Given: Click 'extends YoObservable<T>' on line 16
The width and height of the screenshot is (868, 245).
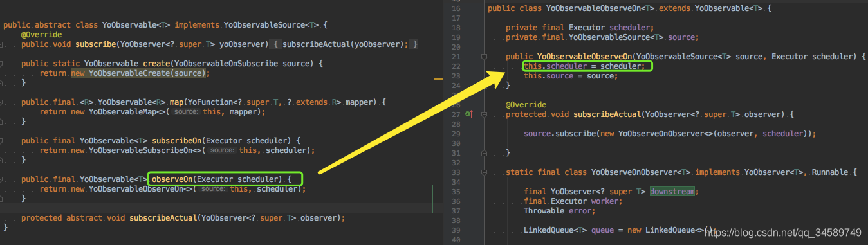Looking at the screenshot, I should [712, 8].
